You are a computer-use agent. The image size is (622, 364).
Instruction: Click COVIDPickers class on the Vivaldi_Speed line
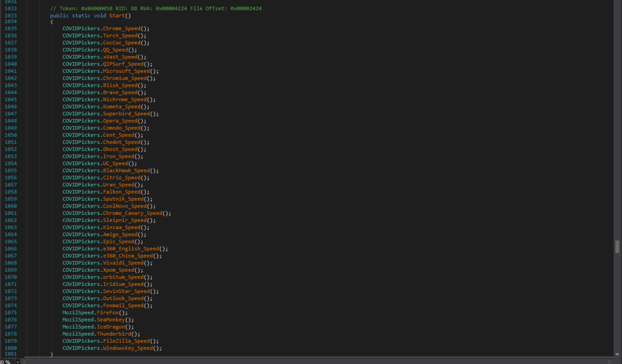tap(81, 263)
